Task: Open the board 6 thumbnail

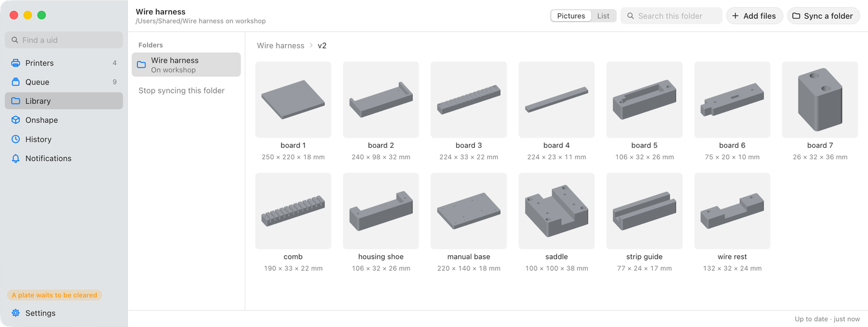Action: point(732,100)
